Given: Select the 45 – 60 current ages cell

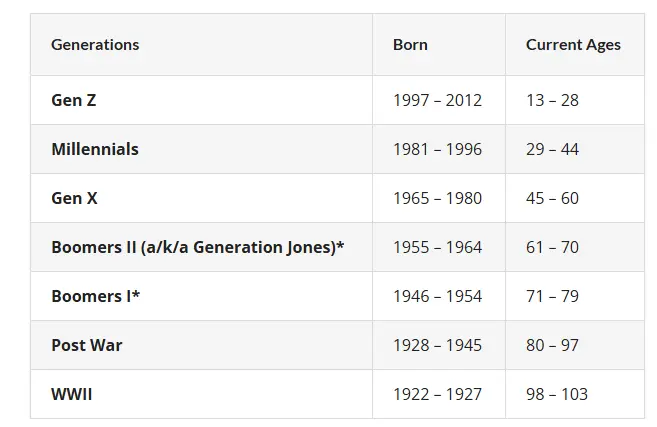Looking at the screenshot, I should [x=552, y=198].
